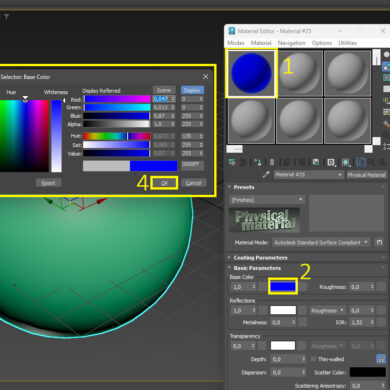Click the white Transparency color swatch

point(283,346)
